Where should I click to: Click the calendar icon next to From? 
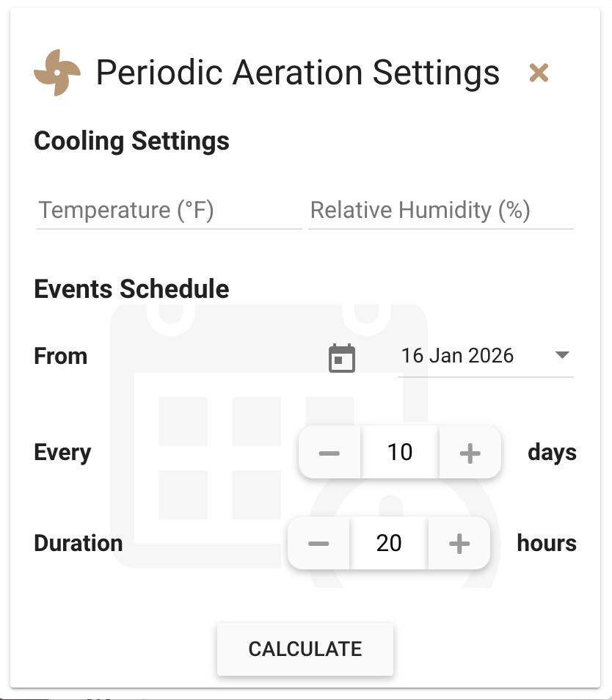342,358
